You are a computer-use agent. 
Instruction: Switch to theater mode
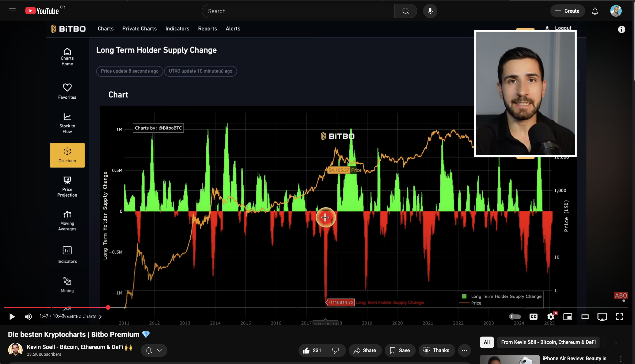click(x=585, y=316)
